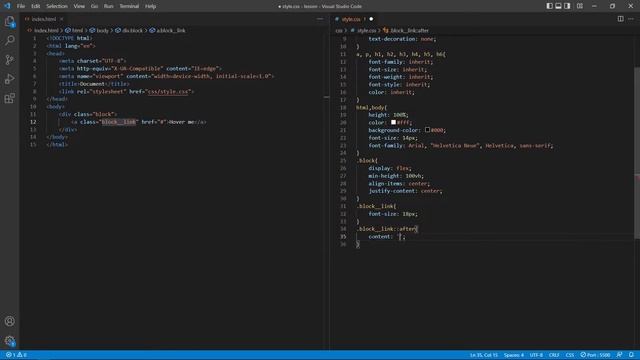Open the Run menu

(109, 6)
